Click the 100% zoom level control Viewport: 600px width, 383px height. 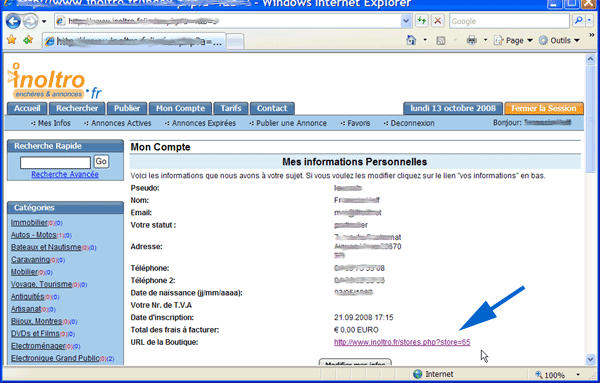click(x=550, y=375)
